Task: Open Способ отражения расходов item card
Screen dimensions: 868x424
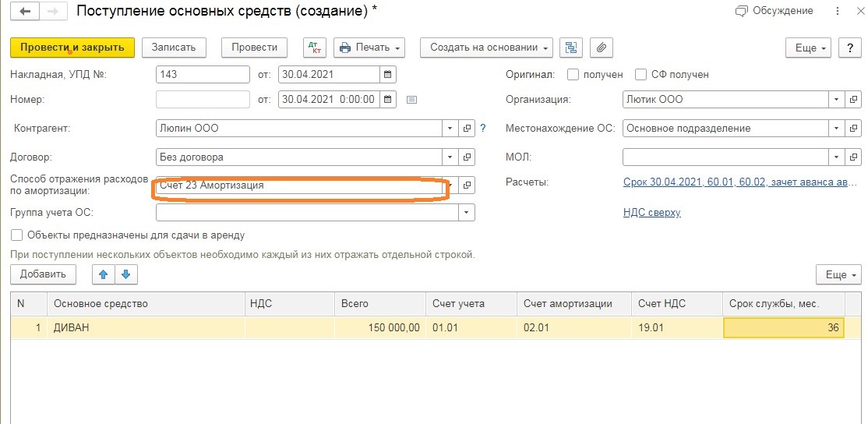Action: pyautogui.click(x=467, y=185)
